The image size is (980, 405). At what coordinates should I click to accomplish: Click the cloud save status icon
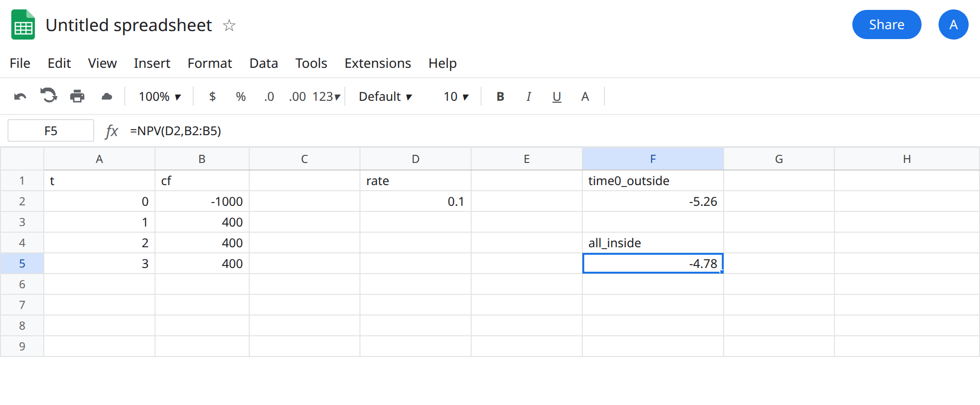coord(107,97)
